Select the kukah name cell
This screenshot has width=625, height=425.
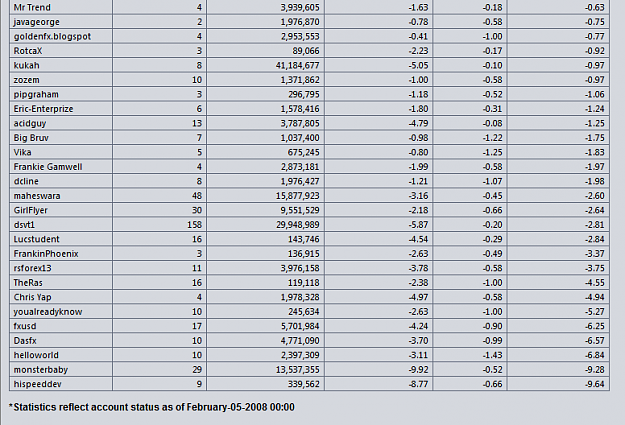(26, 65)
